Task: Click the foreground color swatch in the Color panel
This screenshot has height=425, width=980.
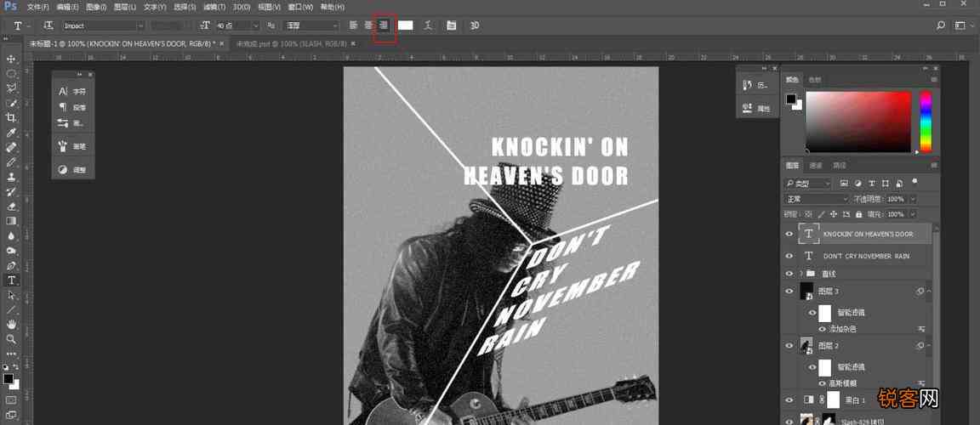Action: tap(790, 99)
